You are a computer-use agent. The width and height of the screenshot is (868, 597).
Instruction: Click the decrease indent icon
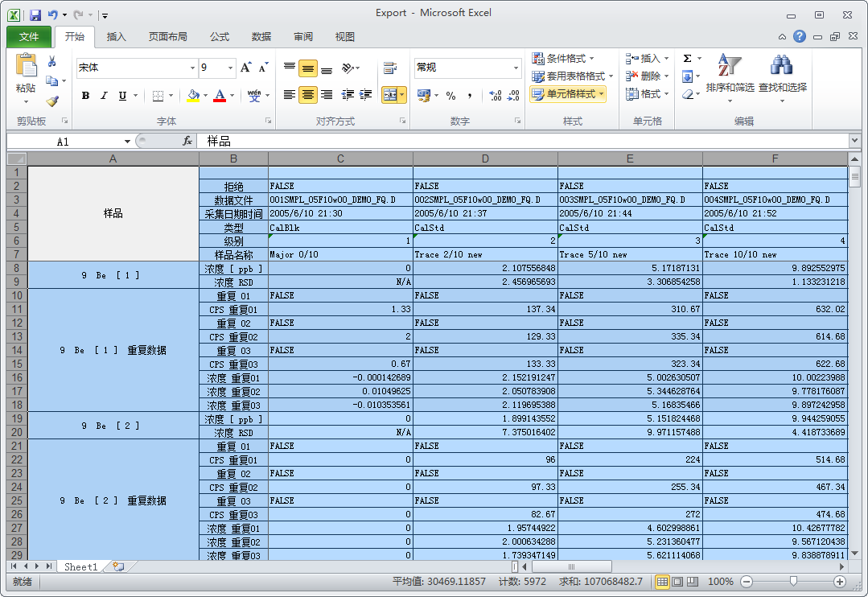pyautogui.click(x=347, y=95)
